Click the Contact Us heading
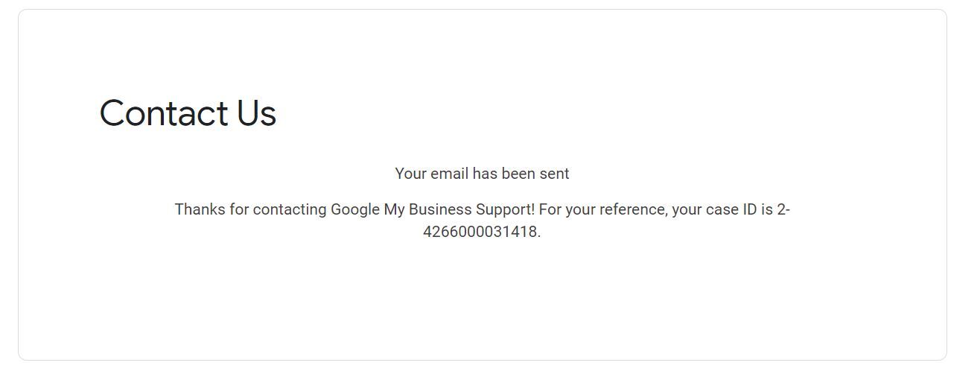This screenshot has width=980, height=383. [188, 113]
